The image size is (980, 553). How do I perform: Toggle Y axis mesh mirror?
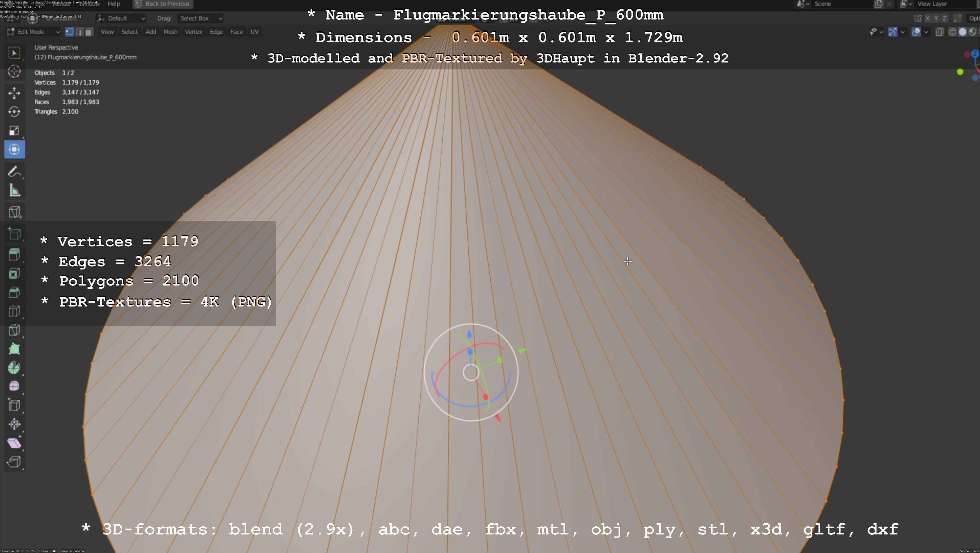point(936,18)
